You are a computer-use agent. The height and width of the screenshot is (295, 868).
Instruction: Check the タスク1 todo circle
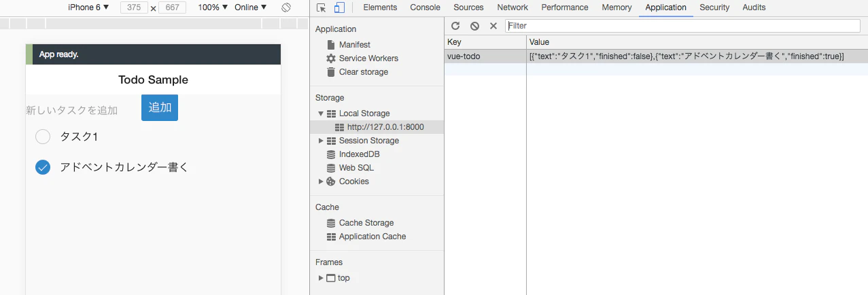pyautogui.click(x=43, y=137)
